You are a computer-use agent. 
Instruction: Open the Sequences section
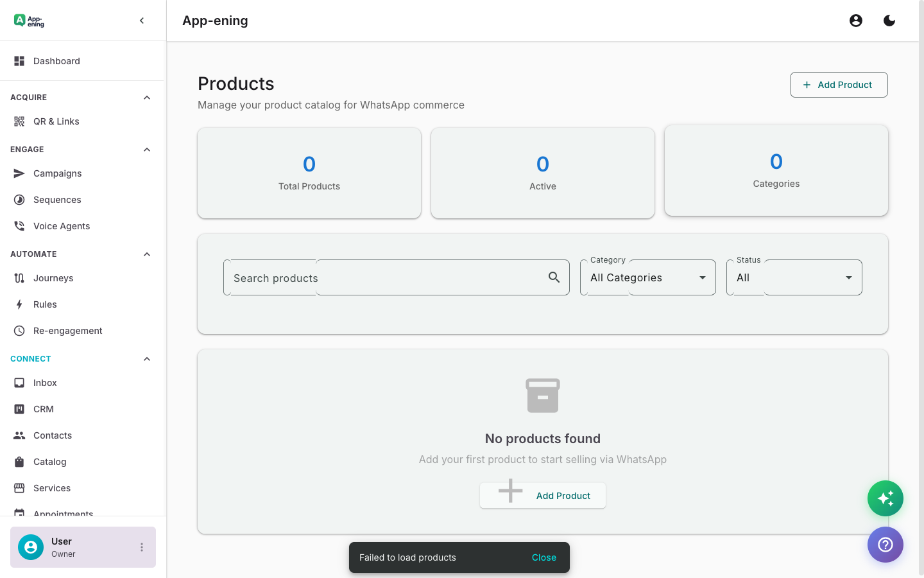point(56,200)
